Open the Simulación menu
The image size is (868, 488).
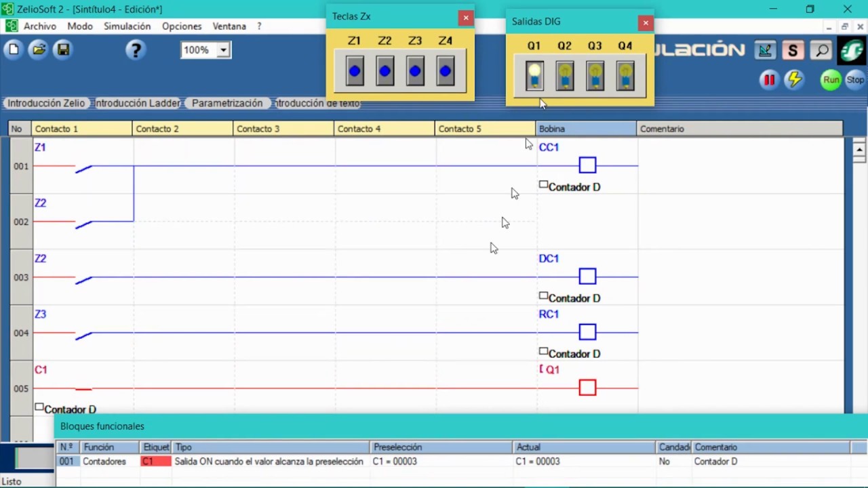point(127,26)
